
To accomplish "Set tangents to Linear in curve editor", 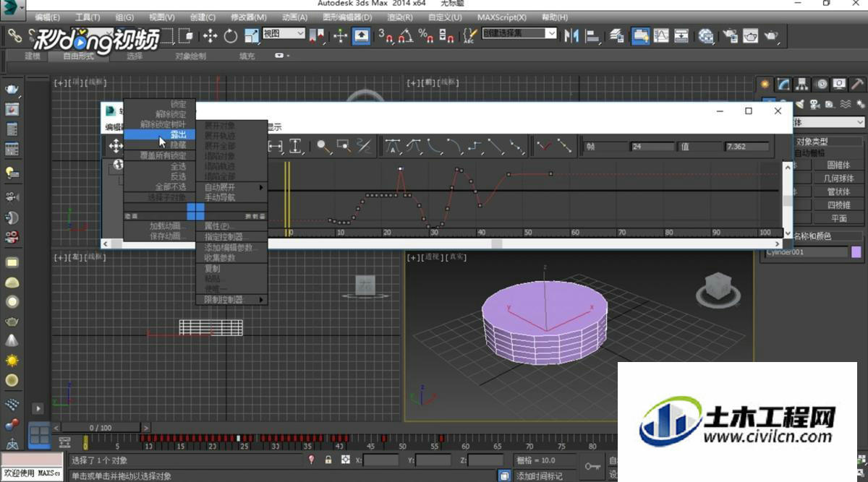I will [x=495, y=147].
